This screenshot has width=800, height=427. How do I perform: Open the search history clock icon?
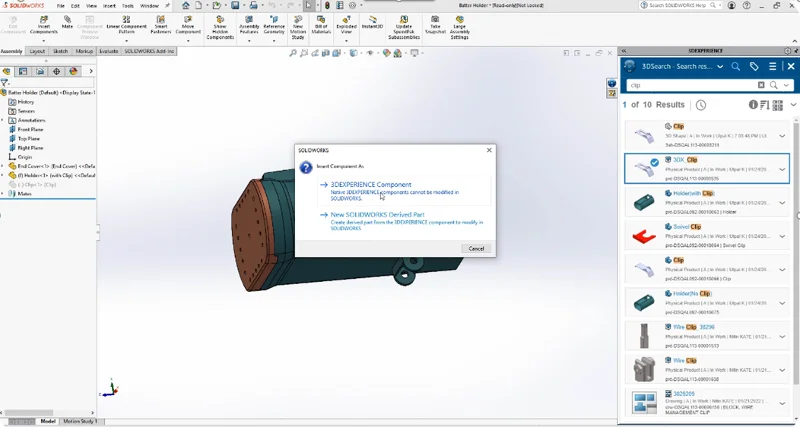pyautogui.click(x=701, y=105)
